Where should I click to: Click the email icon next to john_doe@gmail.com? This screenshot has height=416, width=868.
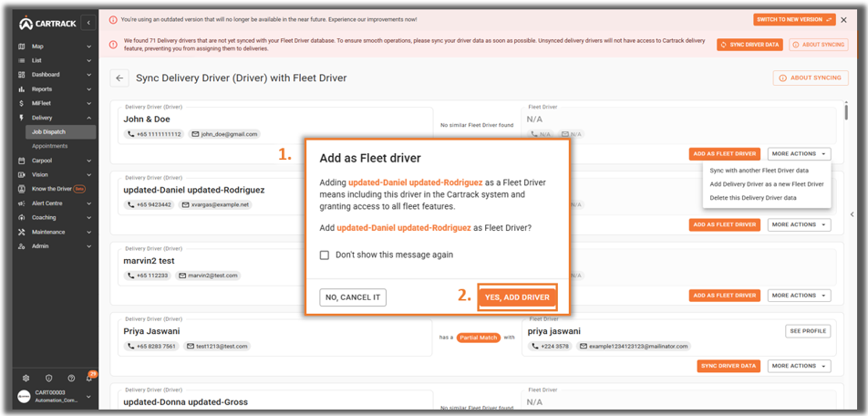pyautogui.click(x=195, y=134)
